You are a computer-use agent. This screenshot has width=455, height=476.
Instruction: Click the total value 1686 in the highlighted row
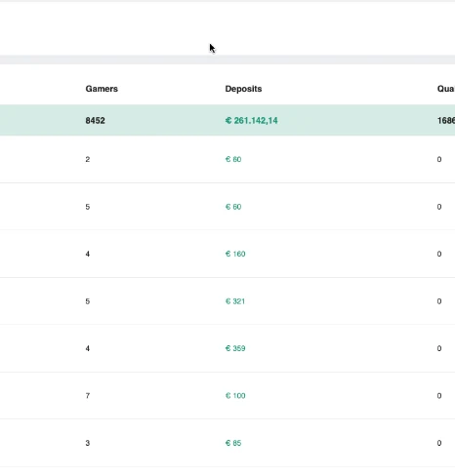click(x=446, y=121)
